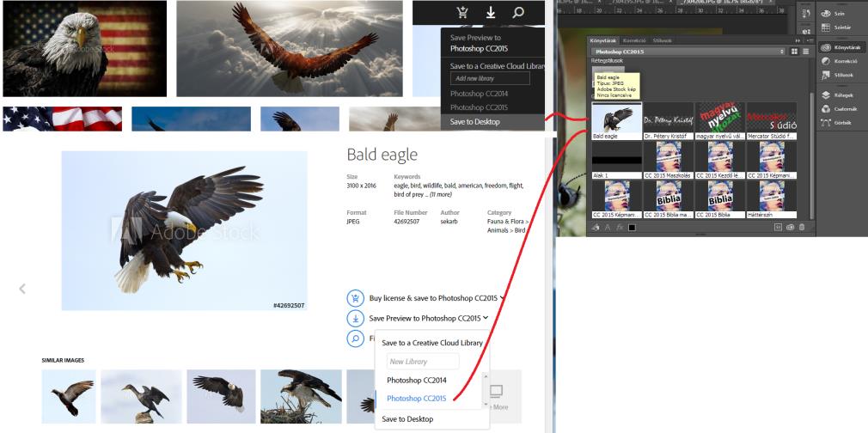This screenshot has height=433, width=868.
Task: Open the Csatornák panel from the dock
Action: tap(840, 109)
